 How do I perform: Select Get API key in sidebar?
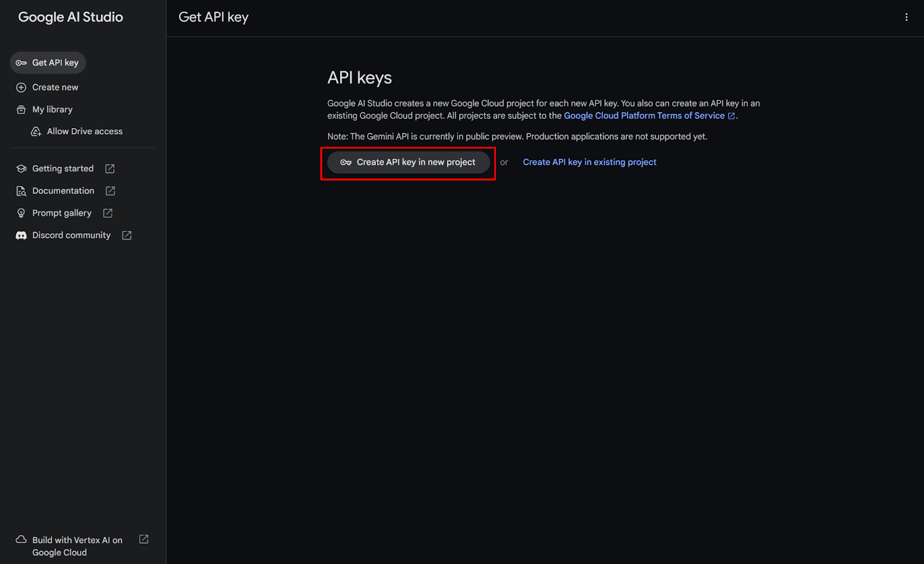(48, 62)
